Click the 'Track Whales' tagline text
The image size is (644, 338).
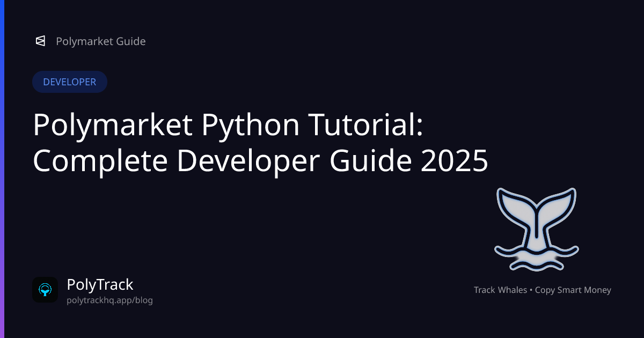click(x=500, y=290)
